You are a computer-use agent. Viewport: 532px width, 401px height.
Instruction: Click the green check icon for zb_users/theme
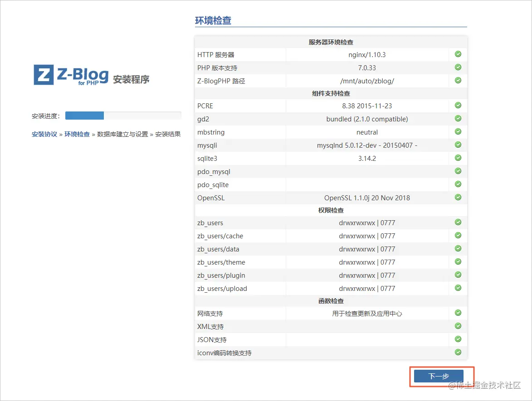tap(458, 262)
